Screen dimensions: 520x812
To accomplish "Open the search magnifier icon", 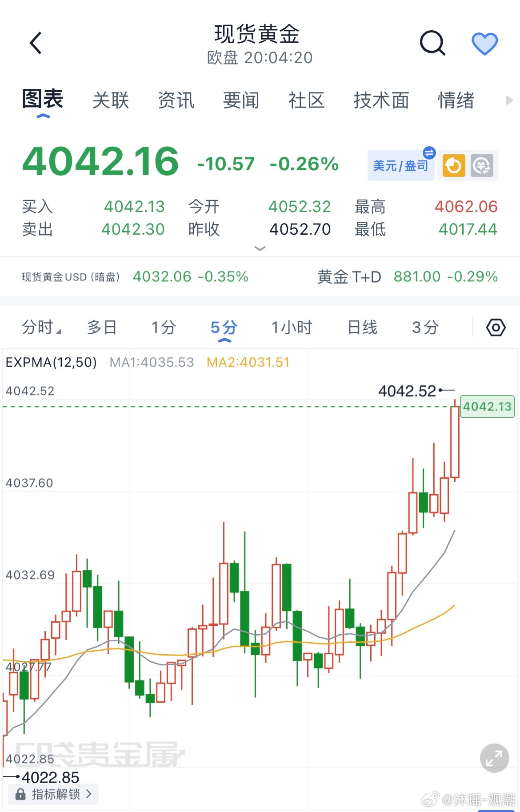I will coord(432,43).
